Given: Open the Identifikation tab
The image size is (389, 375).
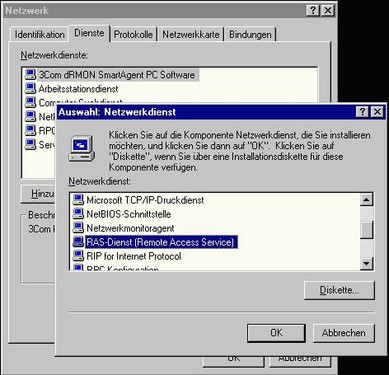Looking at the screenshot, I should pyautogui.click(x=39, y=34).
